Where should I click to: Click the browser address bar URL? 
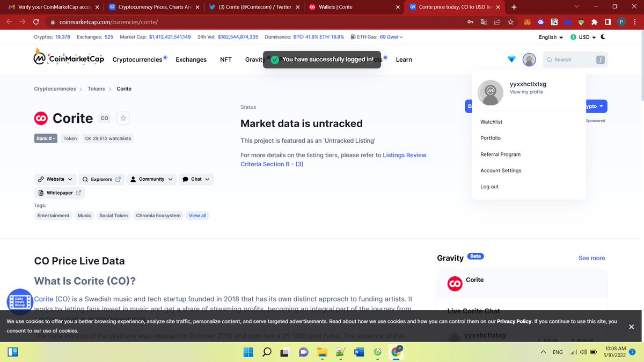pyautogui.click(x=108, y=22)
